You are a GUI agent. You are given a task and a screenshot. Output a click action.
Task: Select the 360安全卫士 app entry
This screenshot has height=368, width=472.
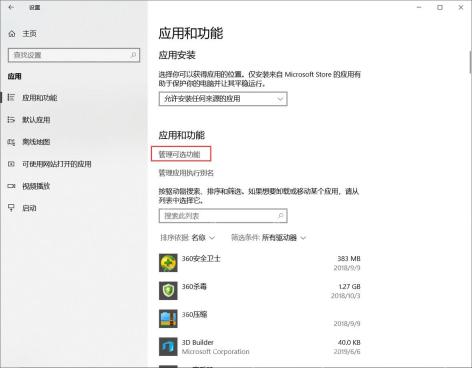coord(260,263)
